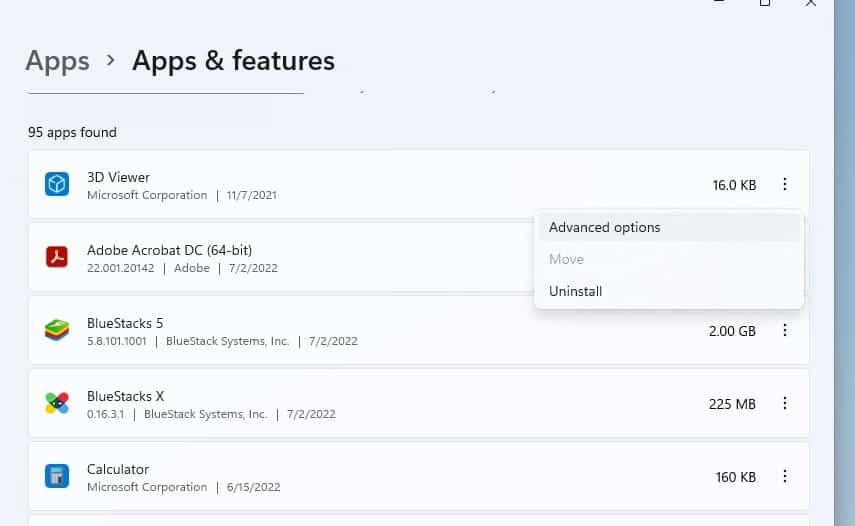
Task: Go back to Apps breadcrumb
Action: [57, 61]
